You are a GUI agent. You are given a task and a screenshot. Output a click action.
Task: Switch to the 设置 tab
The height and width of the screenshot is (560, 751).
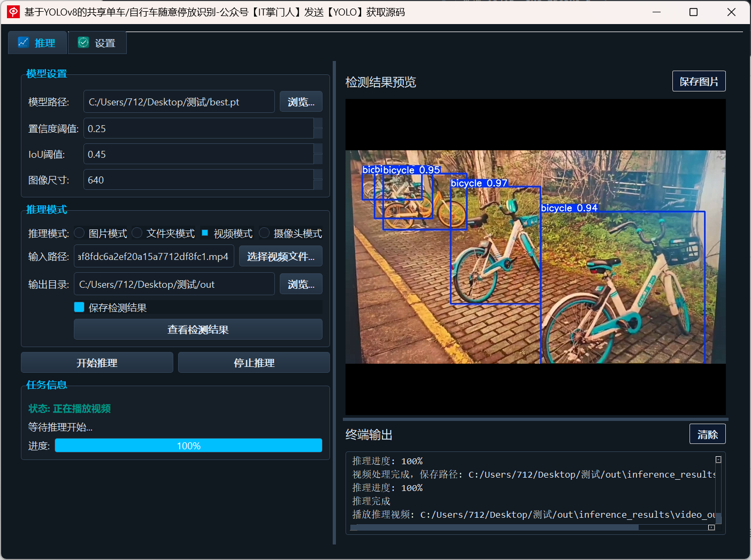[x=97, y=42]
